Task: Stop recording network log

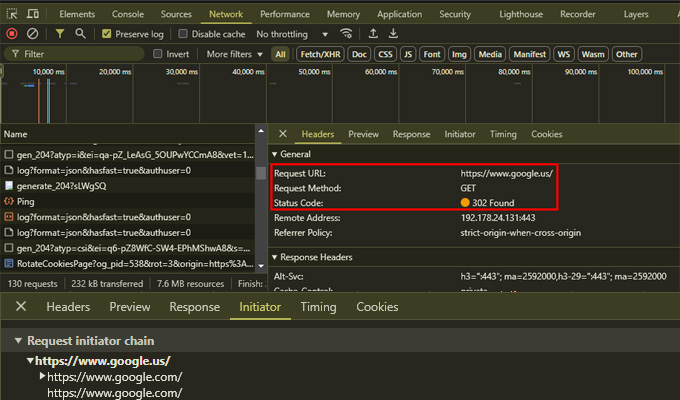Action: [x=12, y=34]
